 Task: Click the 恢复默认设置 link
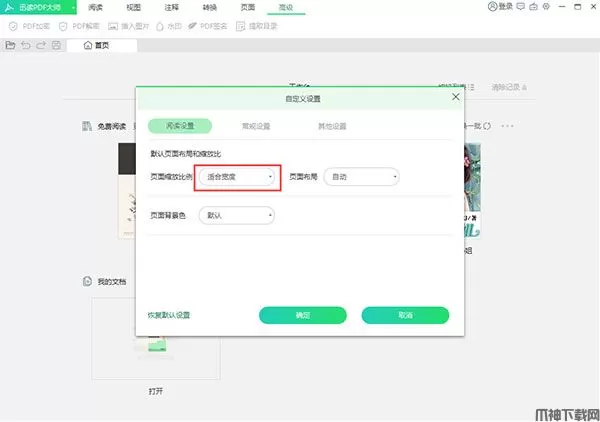point(169,315)
